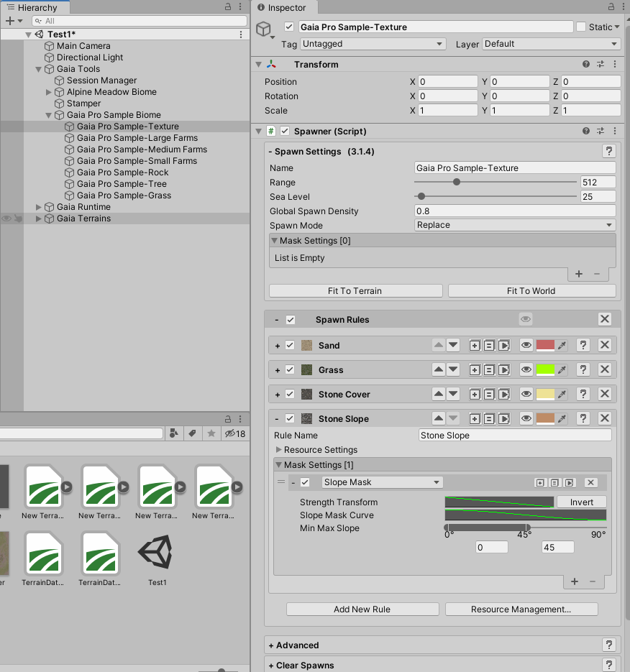Open Spawner script preset icon
The image size is (630, 672).
click(601, 131)
